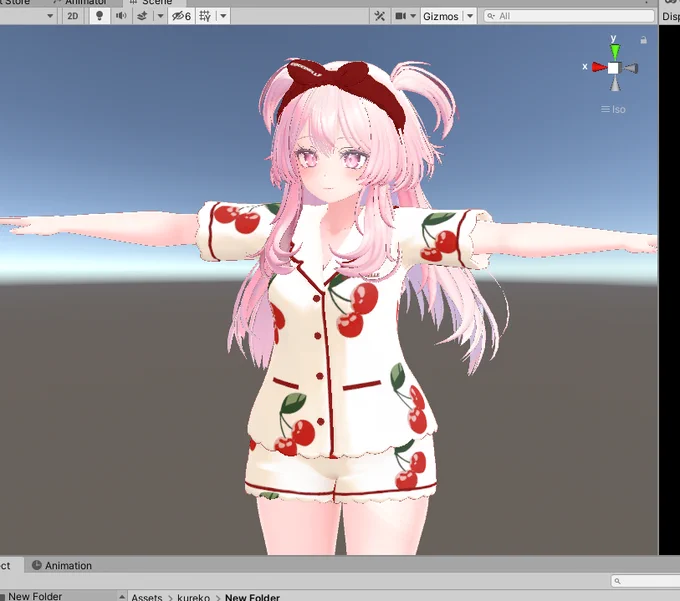Image resolution: width=680 pixels, height=601 pixels.
Task: Toggle scene lighting with the lightbulb icon
Action: click(x=99, y=16)
